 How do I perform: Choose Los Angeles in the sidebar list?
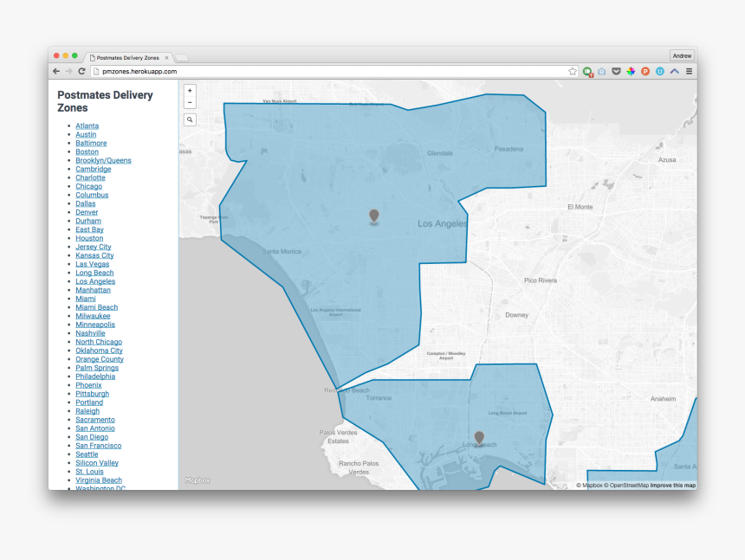click(95, 281)
